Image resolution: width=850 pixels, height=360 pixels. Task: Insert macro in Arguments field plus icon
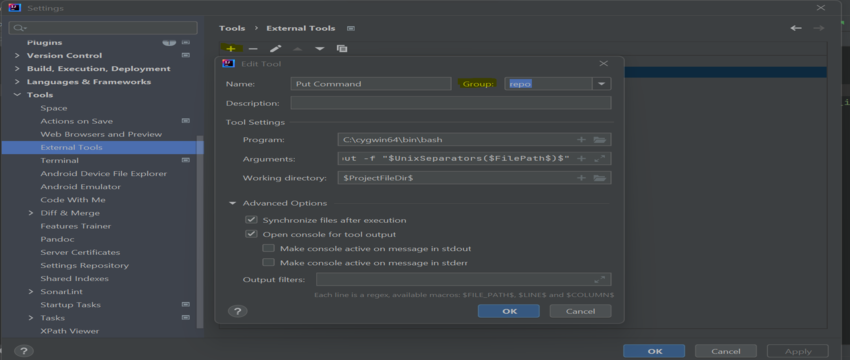point(581,158)
